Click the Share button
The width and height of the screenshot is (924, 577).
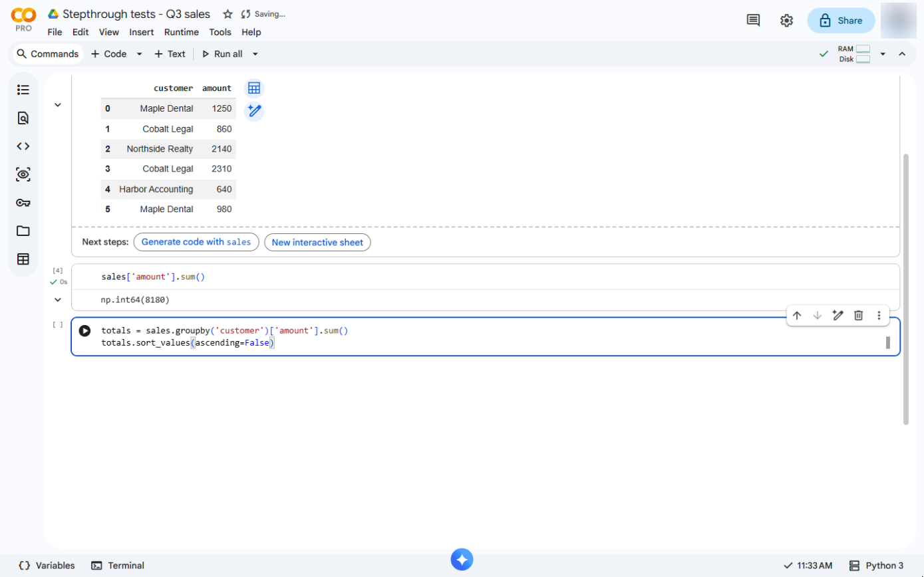coord(841,21)
